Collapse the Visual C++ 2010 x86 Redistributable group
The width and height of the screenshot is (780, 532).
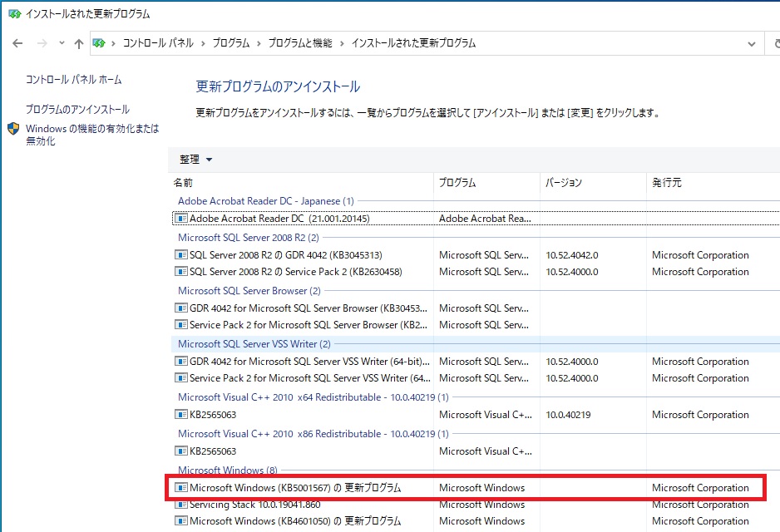click(x=313, y=434)
